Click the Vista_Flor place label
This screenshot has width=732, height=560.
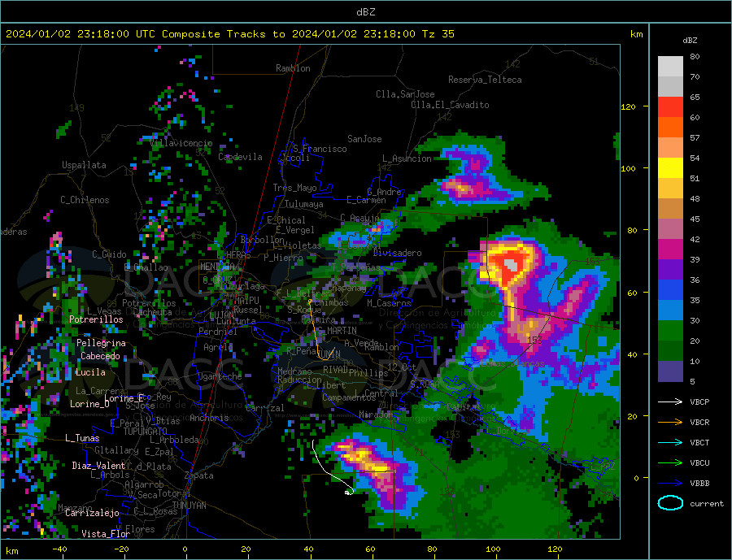pyautogui.click(x=106, y=534)
